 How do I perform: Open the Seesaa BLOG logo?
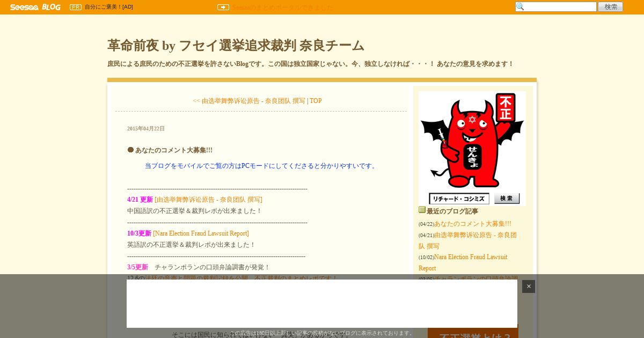click(x=35, y=7)
